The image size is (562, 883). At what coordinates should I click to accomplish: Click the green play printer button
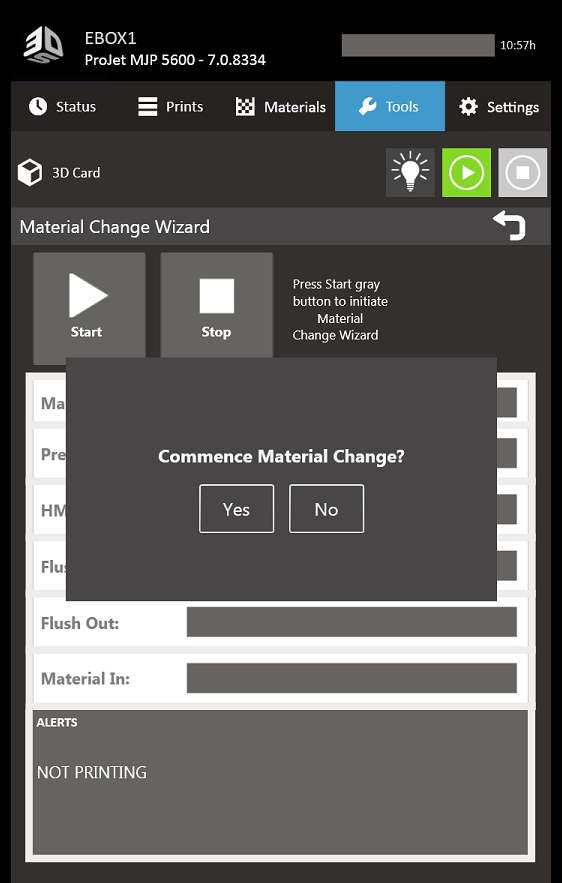click(x=466, y=172)
